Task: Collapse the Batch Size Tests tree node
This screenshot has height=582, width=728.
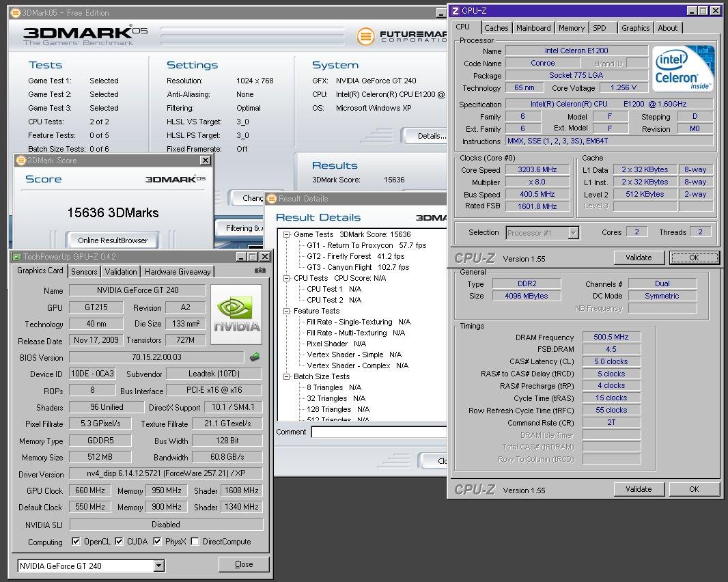Action: (x=286, y=376)
